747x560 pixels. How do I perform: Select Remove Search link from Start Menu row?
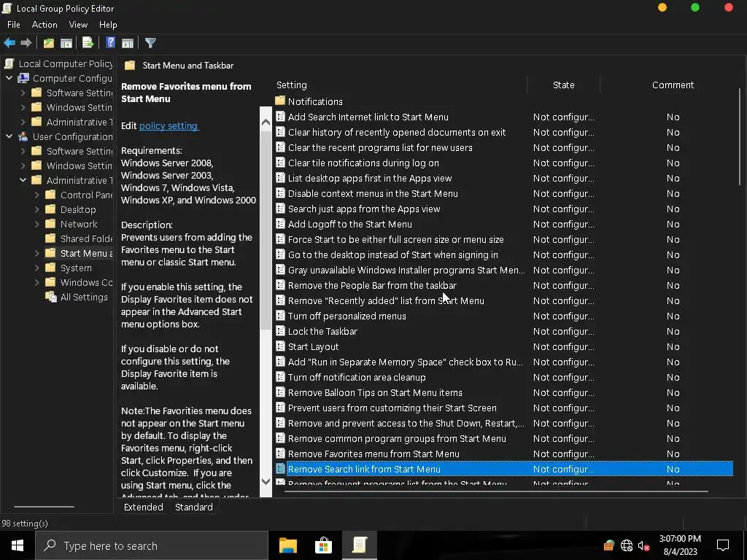coord(504,469)
